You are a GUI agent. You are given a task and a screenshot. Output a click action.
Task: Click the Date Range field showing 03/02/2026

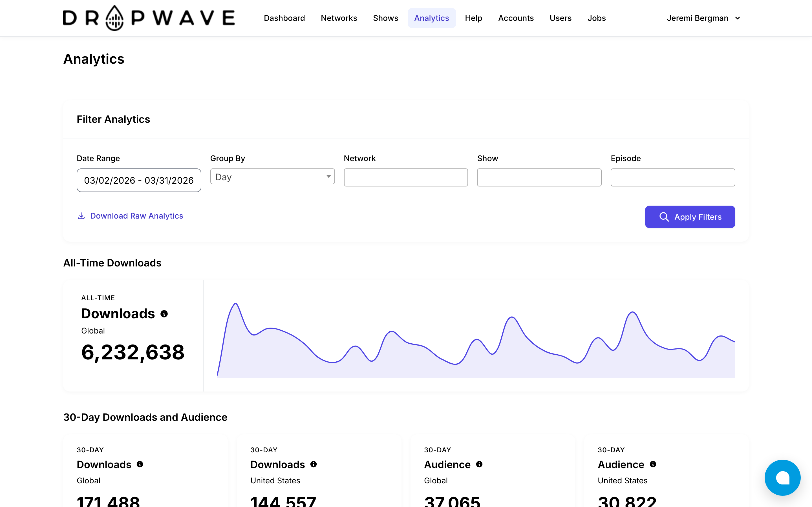point(139,180)
